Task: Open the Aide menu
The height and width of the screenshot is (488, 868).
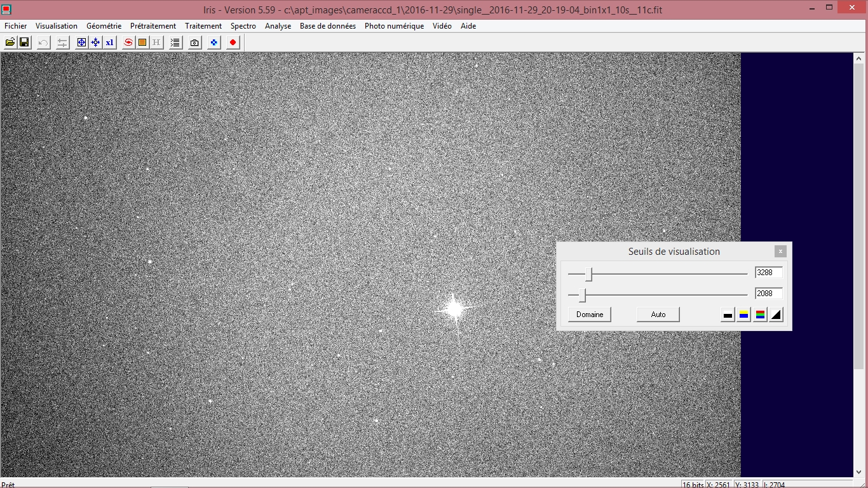Action: click(x=468, y=26)
